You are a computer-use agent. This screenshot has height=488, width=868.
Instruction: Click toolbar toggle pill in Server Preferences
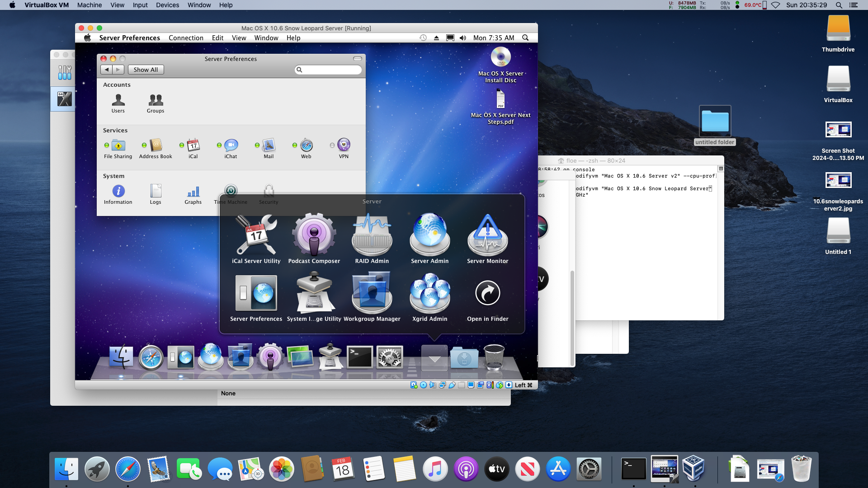point(358,59)
